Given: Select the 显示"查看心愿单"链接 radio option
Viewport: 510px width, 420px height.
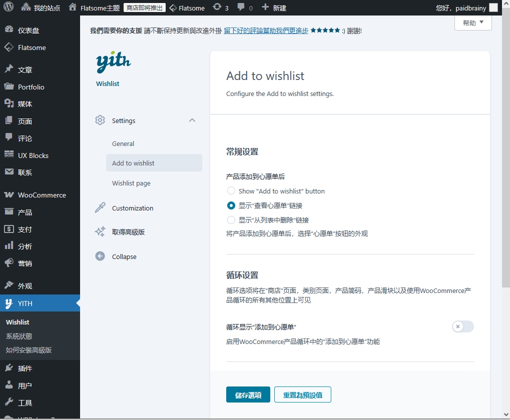Looking at the screenshot, I should [x=231, y=205].
